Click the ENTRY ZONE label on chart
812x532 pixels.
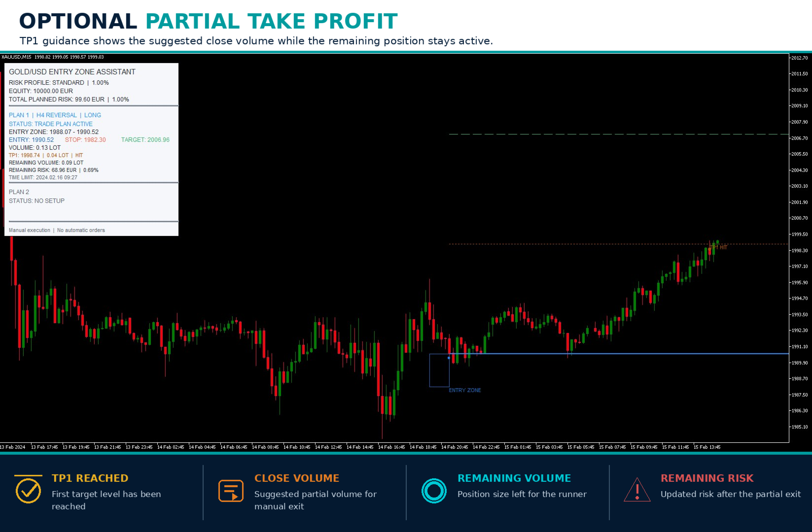(465, 390)
